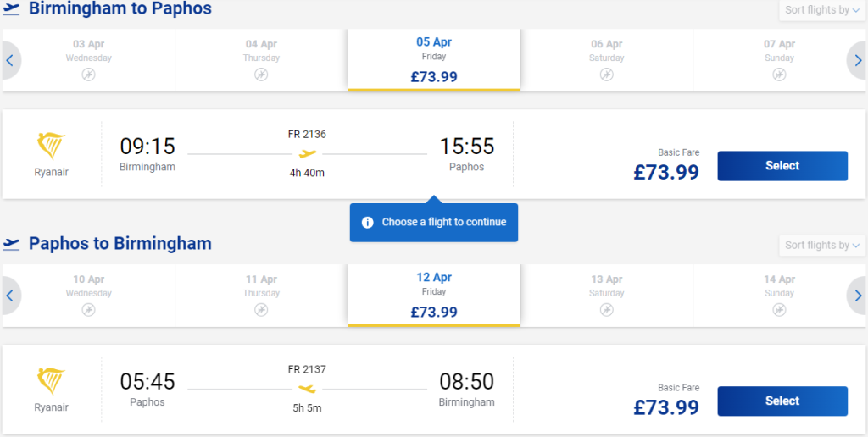This screenshot has height=437, width=868.
Task: Click the no-flight icon under 06 Apr Saturday
Action: click(607, 75)
